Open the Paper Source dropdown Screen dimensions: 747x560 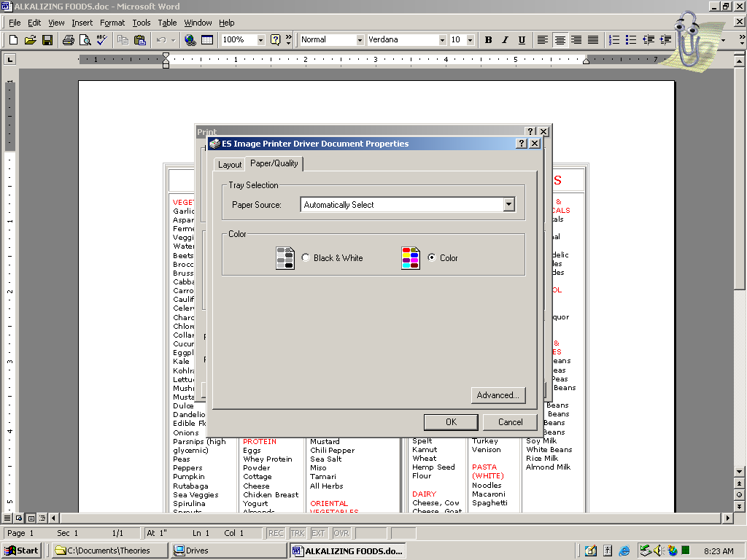pos(508,204)
